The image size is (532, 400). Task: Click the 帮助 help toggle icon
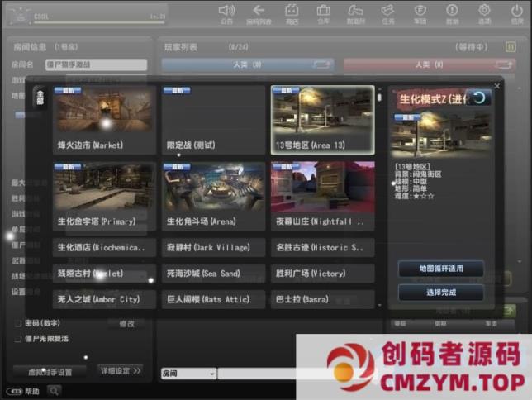(14, 392)
